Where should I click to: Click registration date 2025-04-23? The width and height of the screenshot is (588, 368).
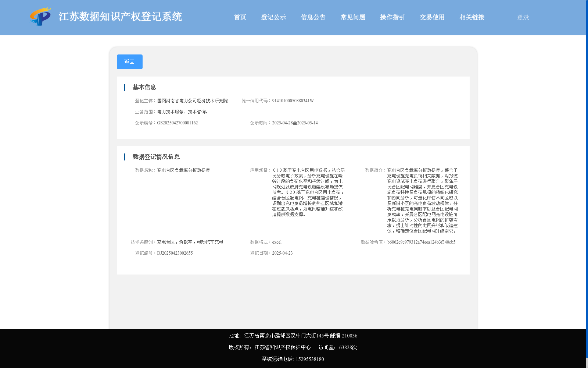(x=282, y=253)
